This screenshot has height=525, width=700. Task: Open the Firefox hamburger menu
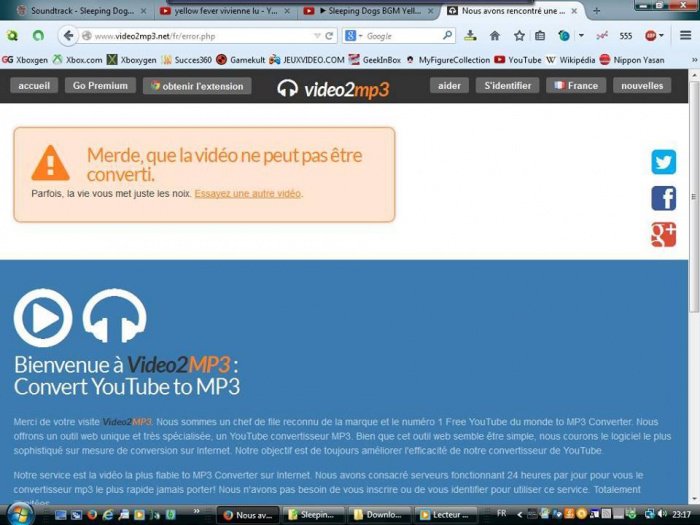(x=686, y=35)
